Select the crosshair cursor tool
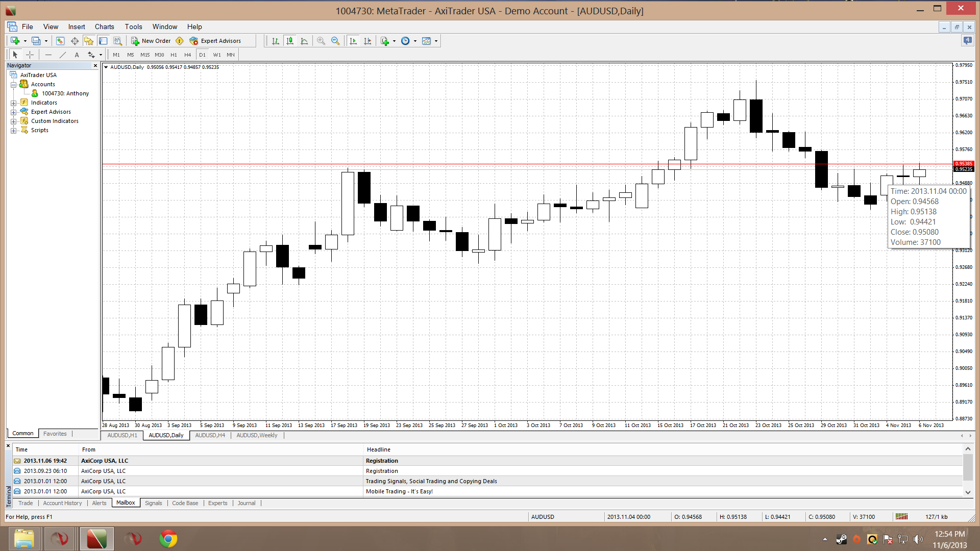This screenshot has width=980, height=551. (x=30, y=55)
